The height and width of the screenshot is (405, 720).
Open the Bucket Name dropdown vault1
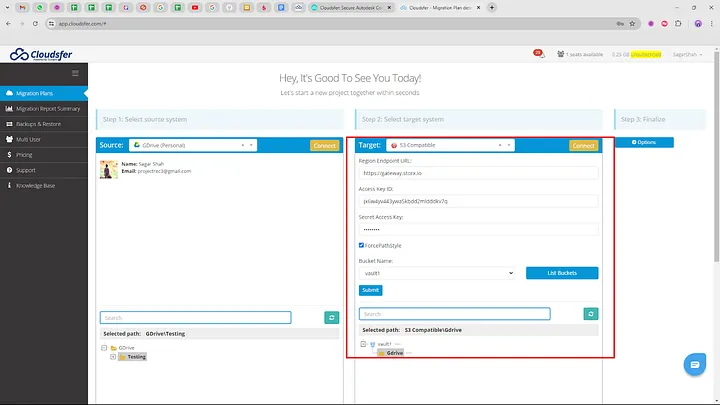click(x=437, y=273)
